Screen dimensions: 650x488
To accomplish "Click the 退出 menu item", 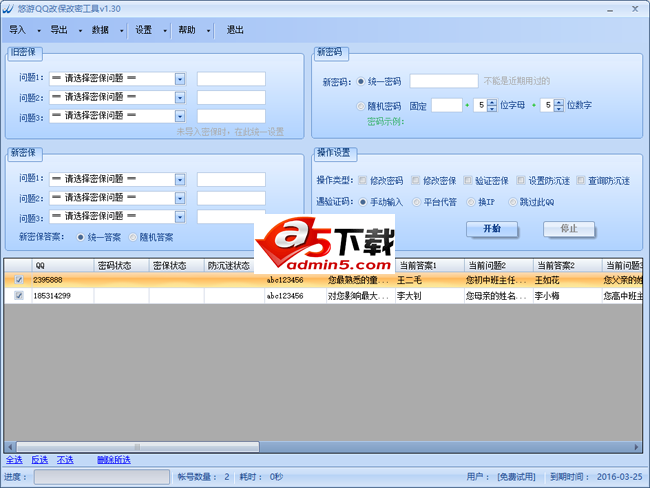I will pos(235,30).
